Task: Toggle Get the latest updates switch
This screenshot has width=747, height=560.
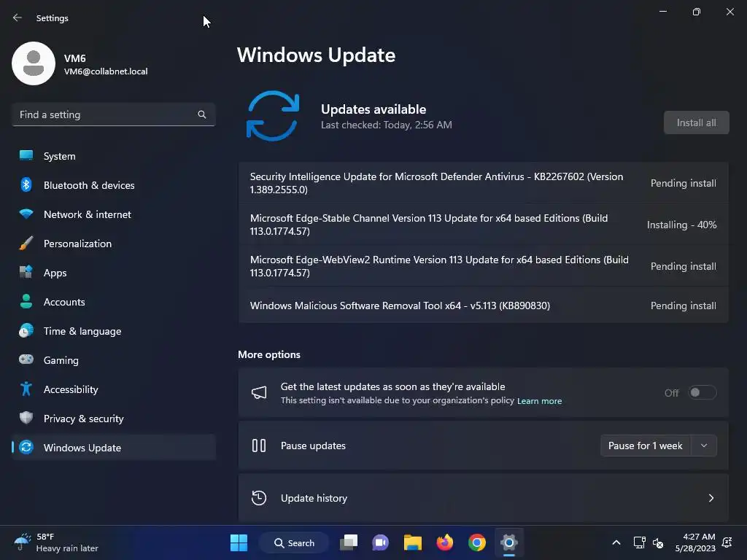Action: pos(703,392)
